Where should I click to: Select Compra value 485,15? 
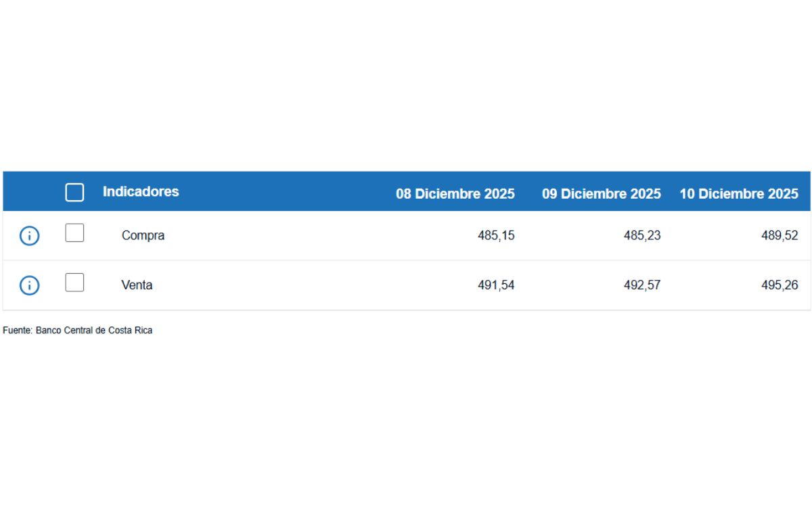(496, 236)
